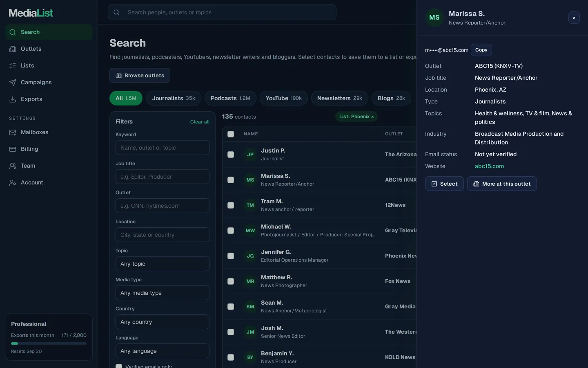Click the Job title filter input
This screenshot has width=588, height=368.
click(x=163, y=177)
